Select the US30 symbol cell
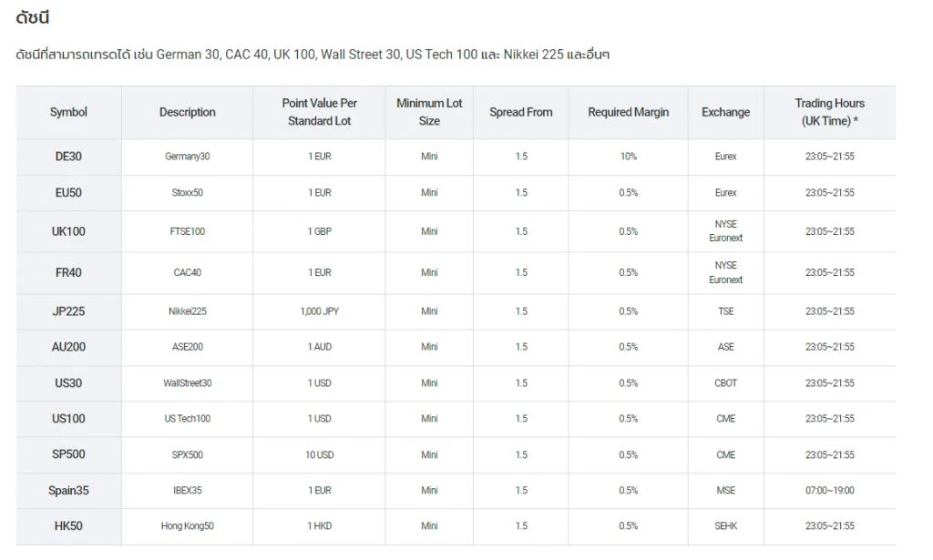This screenshot has height=560, width=933. [68, 383]
